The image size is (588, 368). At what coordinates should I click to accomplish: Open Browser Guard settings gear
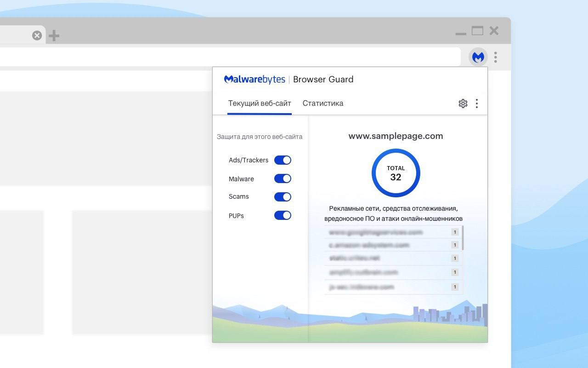coord(463,103)
